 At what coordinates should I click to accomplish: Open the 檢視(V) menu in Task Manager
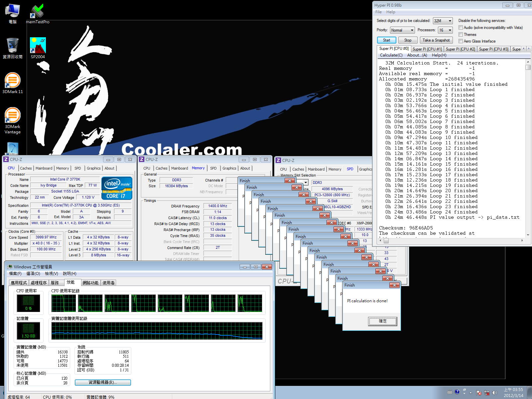pos(52,274)
